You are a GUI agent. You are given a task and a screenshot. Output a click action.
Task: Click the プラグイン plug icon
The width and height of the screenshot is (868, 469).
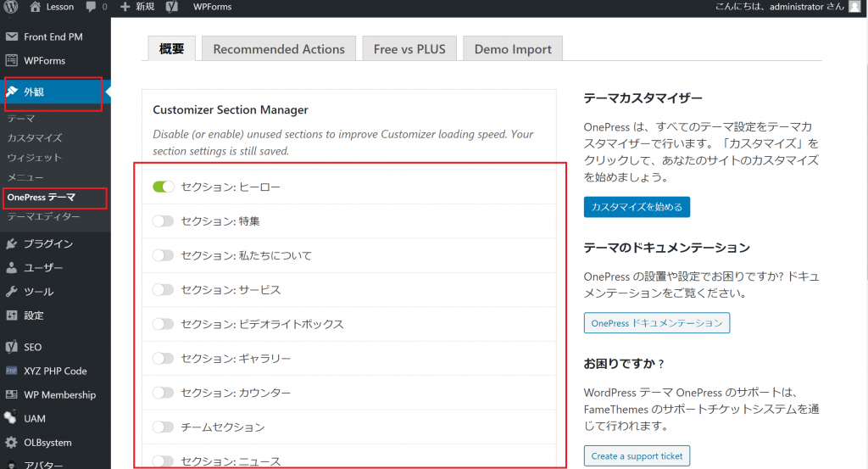[12, 243]
